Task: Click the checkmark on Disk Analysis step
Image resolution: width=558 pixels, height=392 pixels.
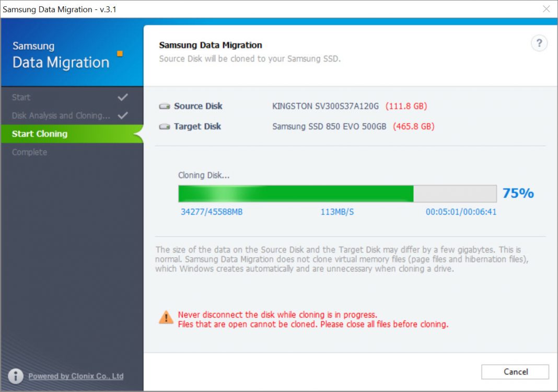Action: click(123, 115)
